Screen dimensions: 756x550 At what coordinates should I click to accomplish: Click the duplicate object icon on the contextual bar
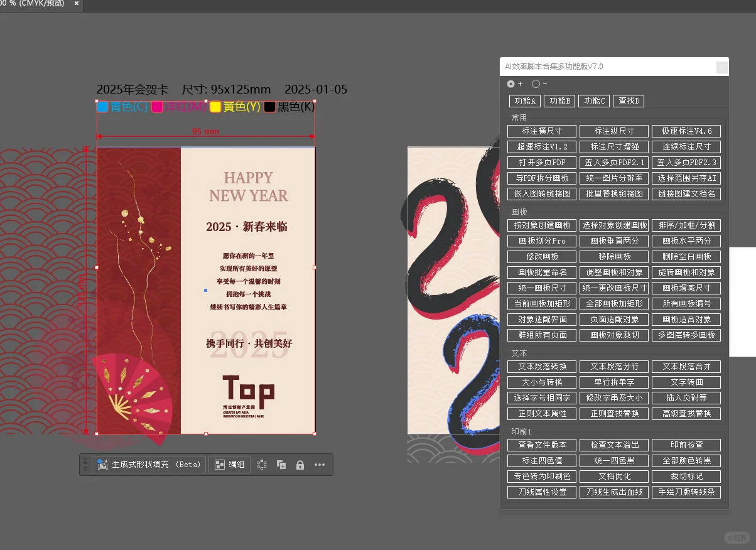281,464
